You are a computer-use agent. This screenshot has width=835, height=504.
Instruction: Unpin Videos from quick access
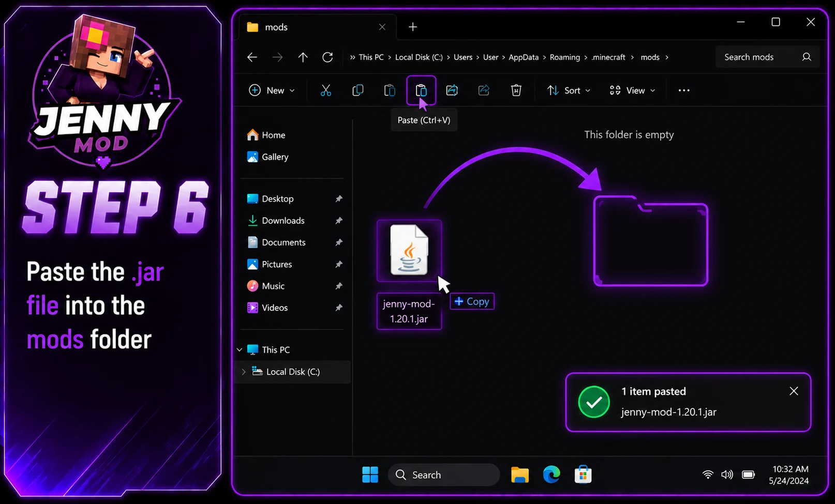(x=339, y=308)
